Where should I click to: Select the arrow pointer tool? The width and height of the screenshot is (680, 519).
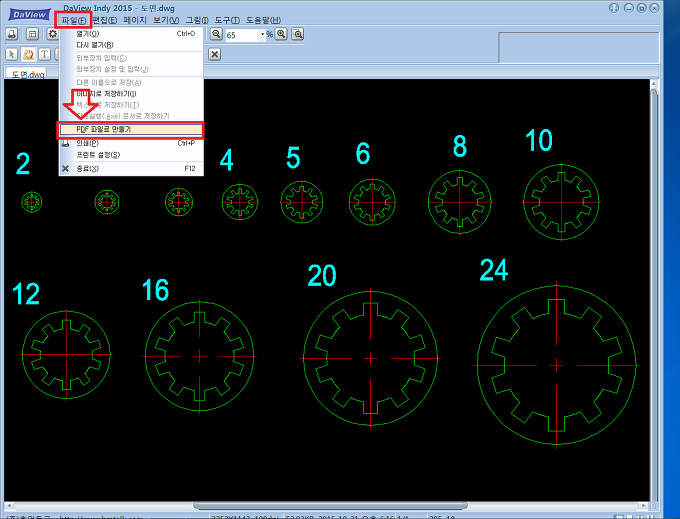pyautogui.click(x=12, y=54)
